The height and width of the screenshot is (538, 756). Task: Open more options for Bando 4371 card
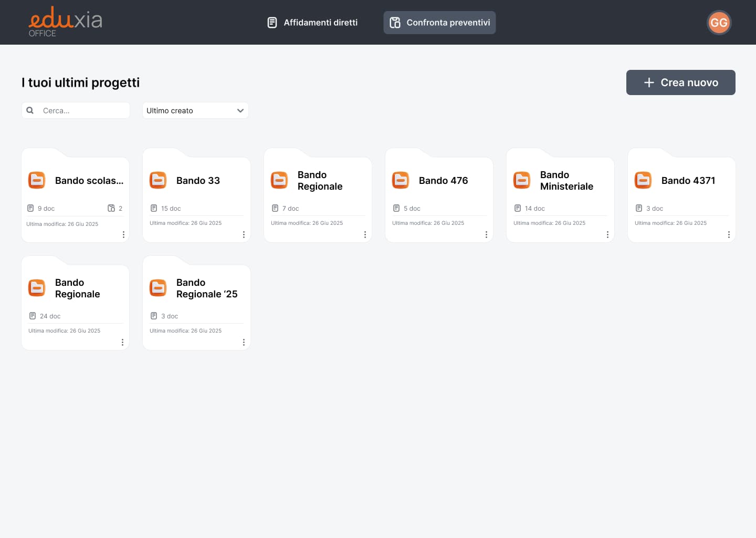(729, 235)
